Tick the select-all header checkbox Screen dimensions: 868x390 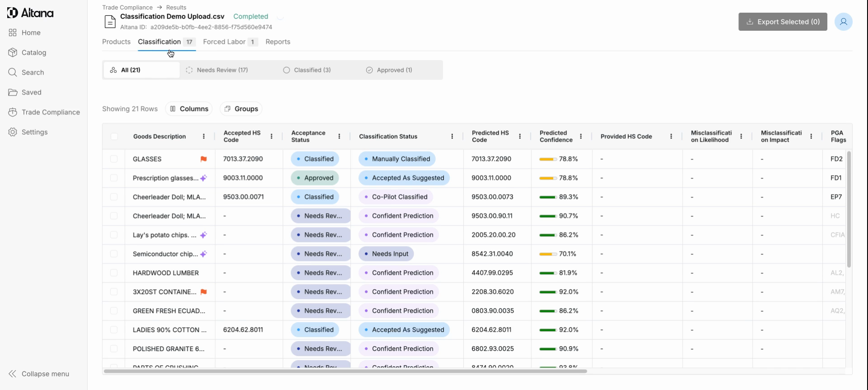[x=114, y=136]
